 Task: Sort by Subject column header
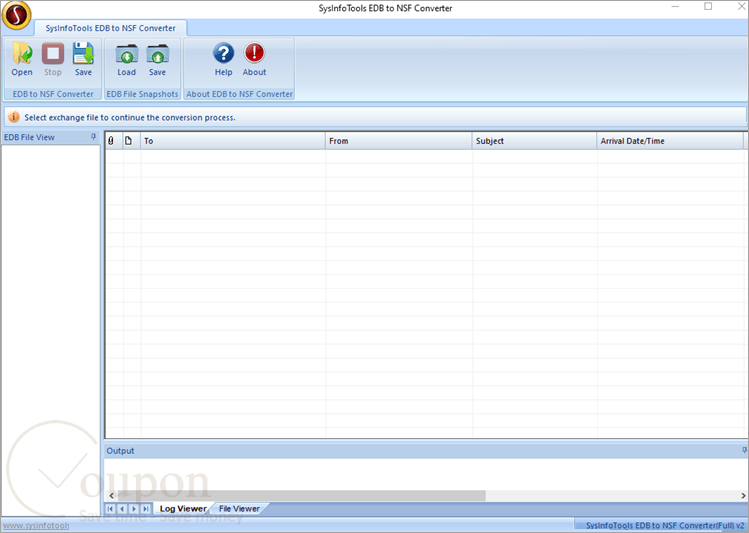[534, 141]
